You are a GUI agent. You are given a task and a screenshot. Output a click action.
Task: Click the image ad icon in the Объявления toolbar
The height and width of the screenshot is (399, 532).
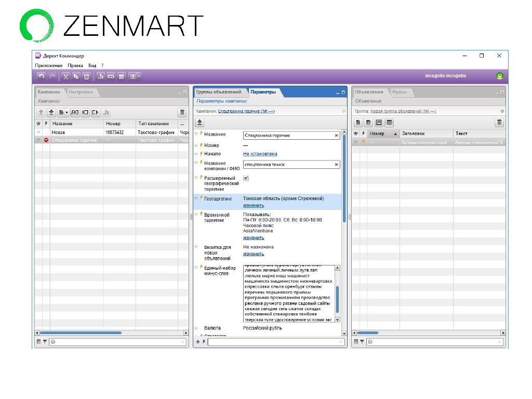tap(379, 123)
